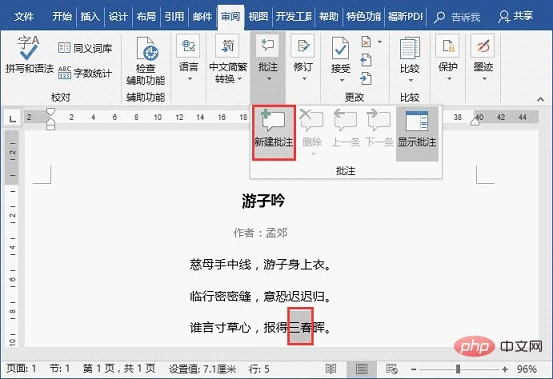553x379 pixels.
Task: Click the Share (共享) button
Action: point(516,16)
